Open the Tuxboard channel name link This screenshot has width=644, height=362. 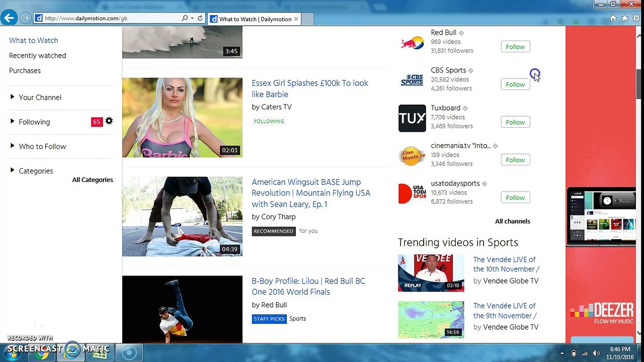[445, 108]
